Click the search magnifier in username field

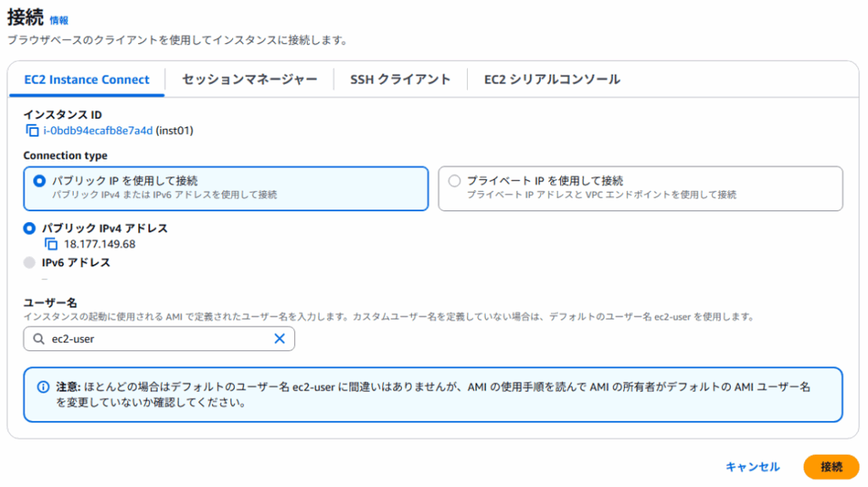coord(37,339)
